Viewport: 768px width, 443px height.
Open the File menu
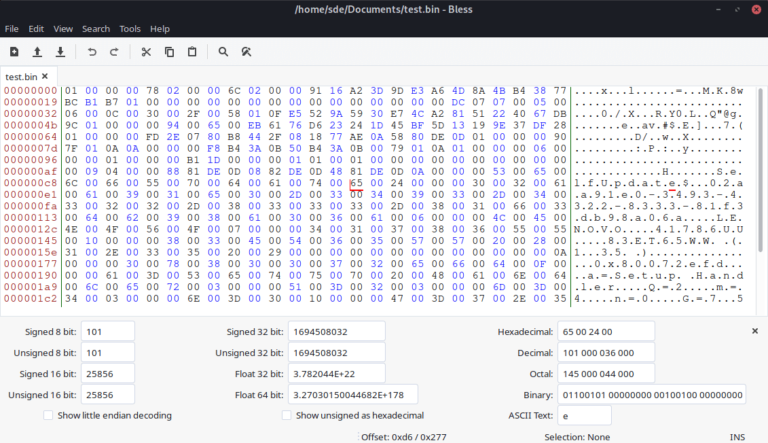point(12,29)
